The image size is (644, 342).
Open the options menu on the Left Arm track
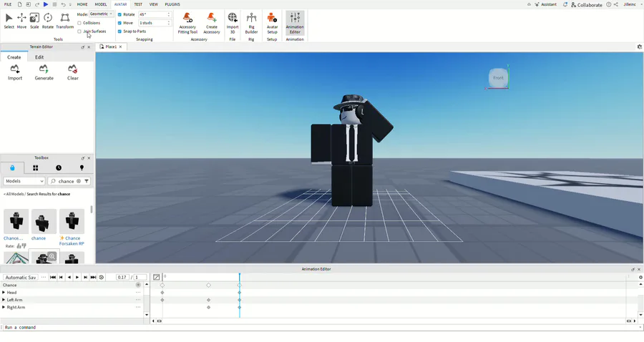pos(138,300)
